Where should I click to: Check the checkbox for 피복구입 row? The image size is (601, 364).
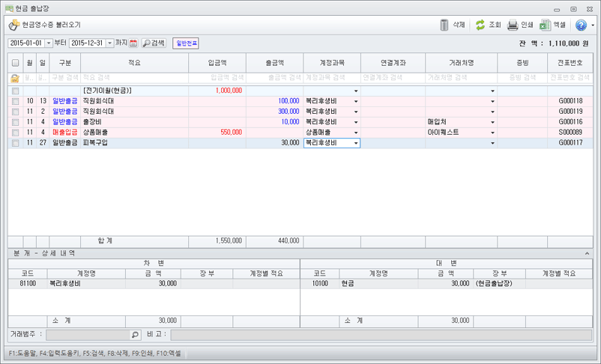[15, 143]
